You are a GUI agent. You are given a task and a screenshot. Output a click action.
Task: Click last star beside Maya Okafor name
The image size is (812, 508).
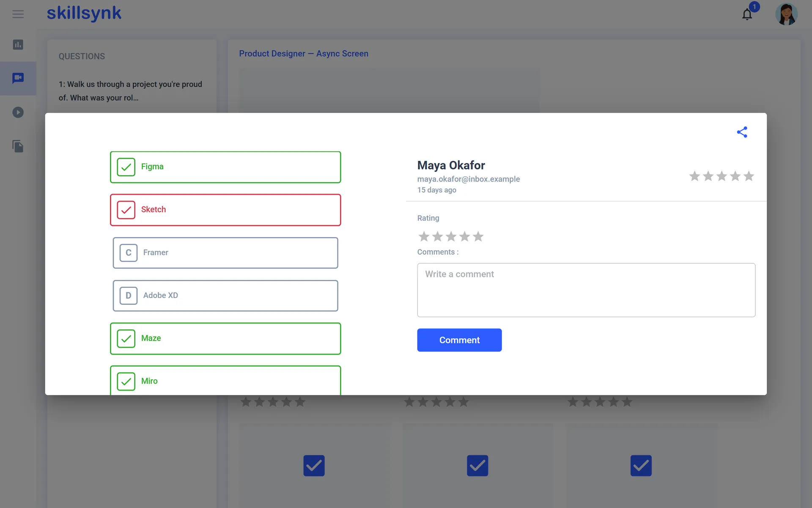pyautogui.click(x=749, y=176)
